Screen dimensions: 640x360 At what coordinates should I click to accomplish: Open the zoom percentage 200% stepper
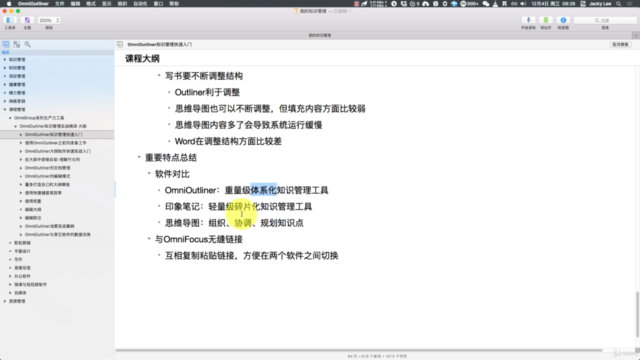49,20
